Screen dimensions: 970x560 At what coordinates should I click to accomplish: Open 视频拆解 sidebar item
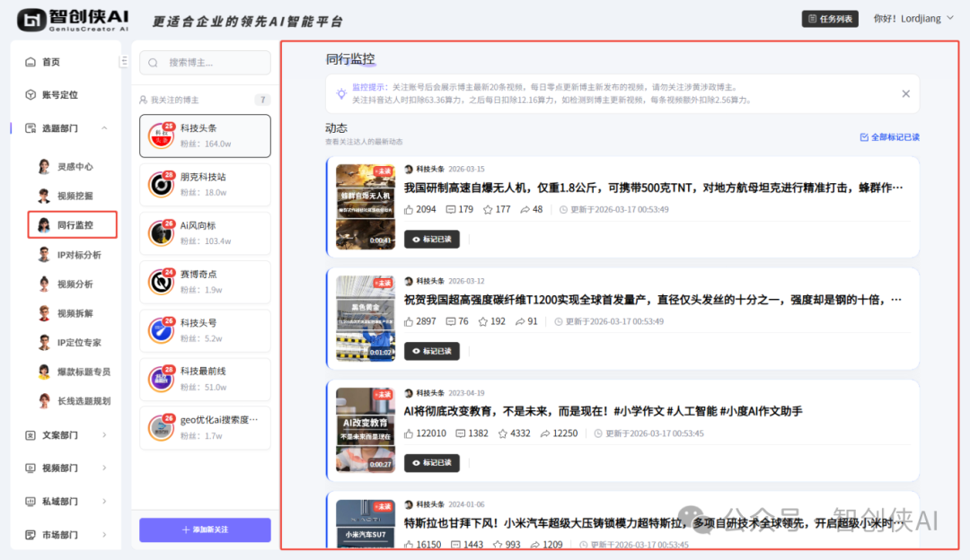(x=66, y=313)
